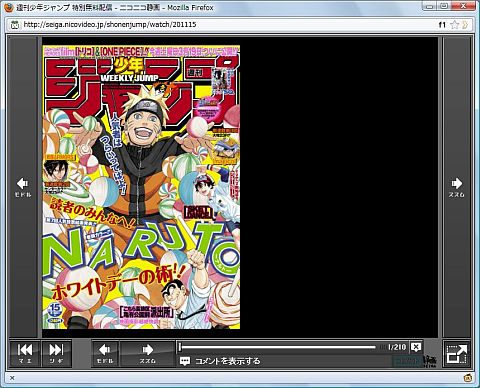Click the f1 indicator in address bar

pos(442,25)
